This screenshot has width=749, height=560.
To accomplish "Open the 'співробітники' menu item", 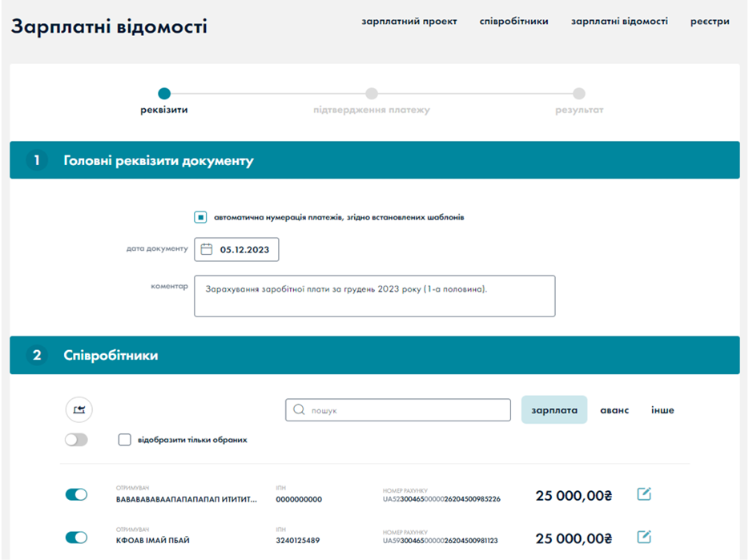I will coord(513,22).
